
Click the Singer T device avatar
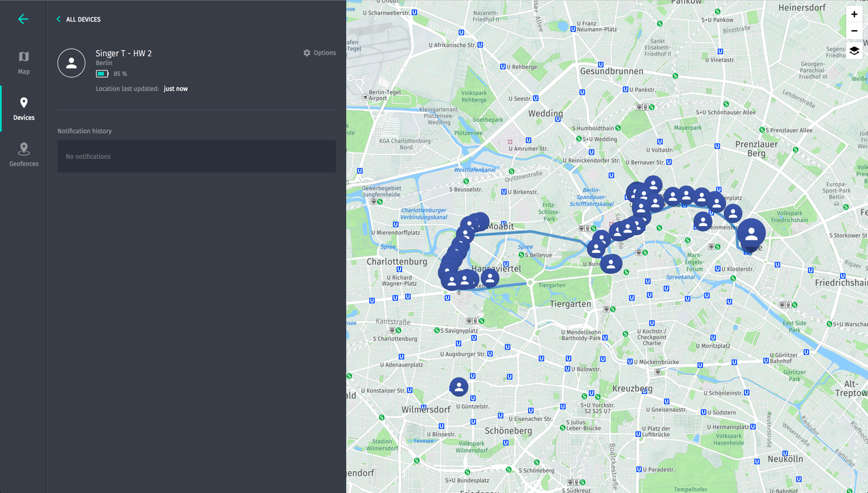(x=72, y=63)
